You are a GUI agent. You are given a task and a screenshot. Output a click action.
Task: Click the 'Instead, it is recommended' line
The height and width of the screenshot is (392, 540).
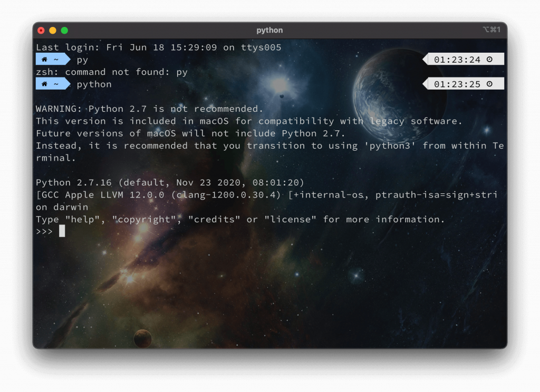269,145
